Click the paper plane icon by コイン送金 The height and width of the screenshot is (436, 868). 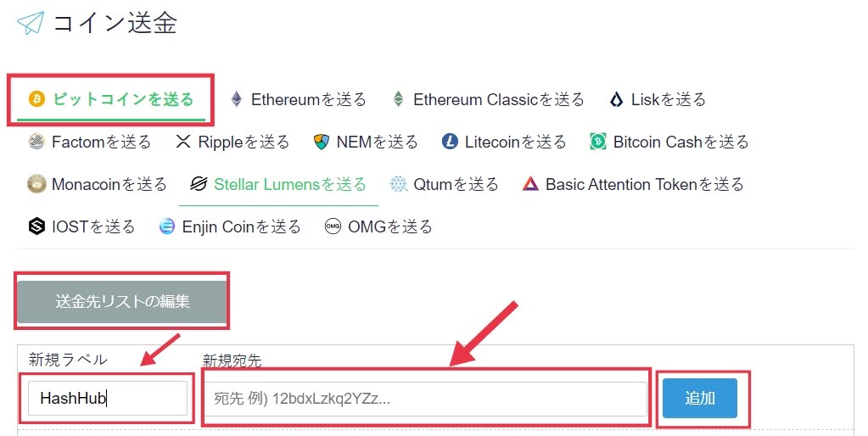tap(31, 23)
